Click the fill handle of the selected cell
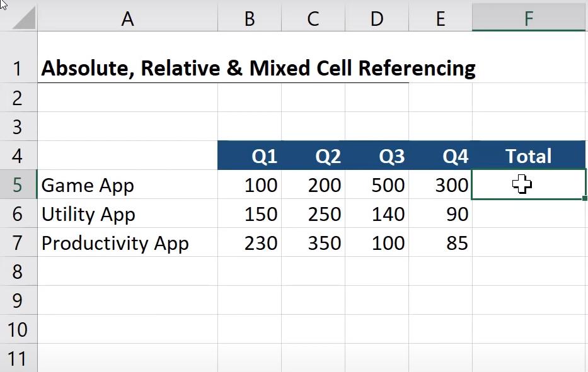 point(585,198)
